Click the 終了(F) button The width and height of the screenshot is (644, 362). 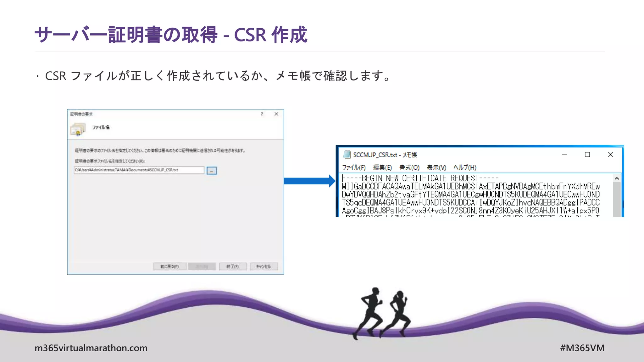tap(233, 266)
